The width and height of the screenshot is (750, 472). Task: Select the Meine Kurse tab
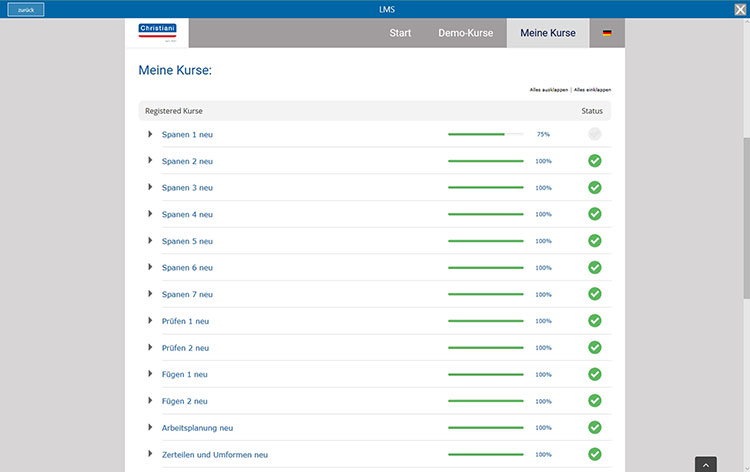(548, 33)
